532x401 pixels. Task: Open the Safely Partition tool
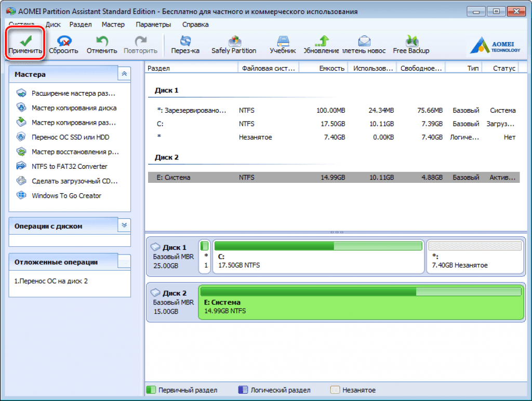(234, 41)
